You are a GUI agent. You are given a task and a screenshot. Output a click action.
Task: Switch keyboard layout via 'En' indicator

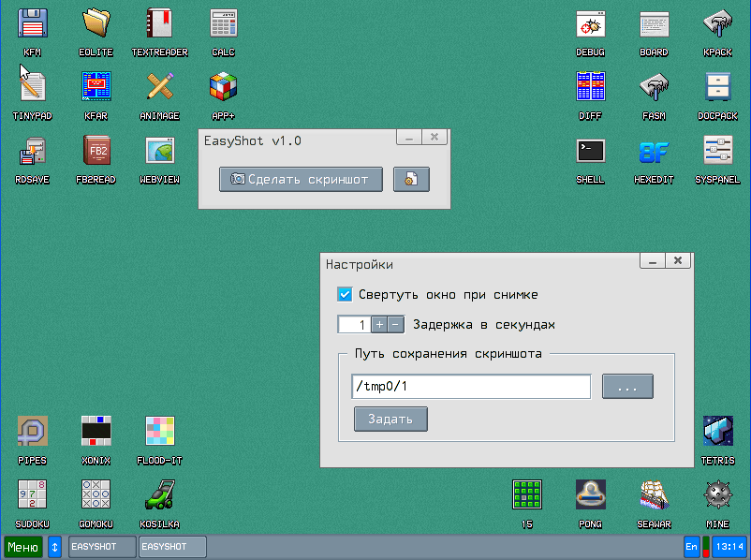[x=691, y=546]
